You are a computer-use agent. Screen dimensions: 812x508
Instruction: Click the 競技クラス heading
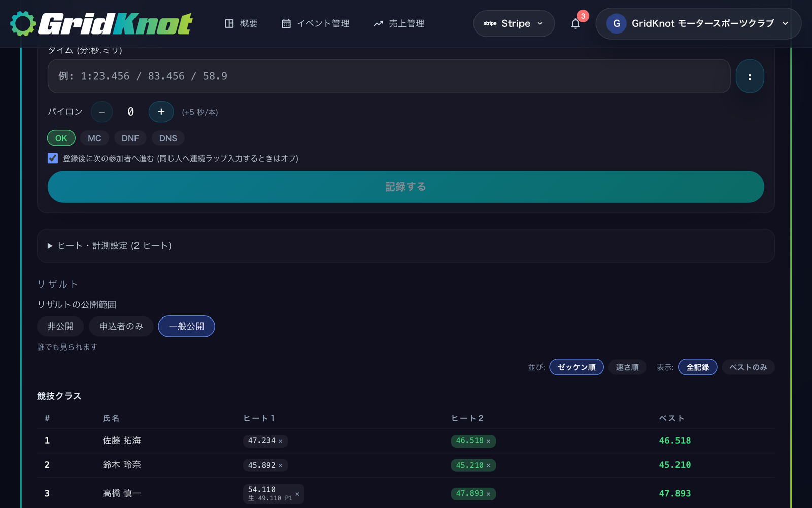point(59,396)
